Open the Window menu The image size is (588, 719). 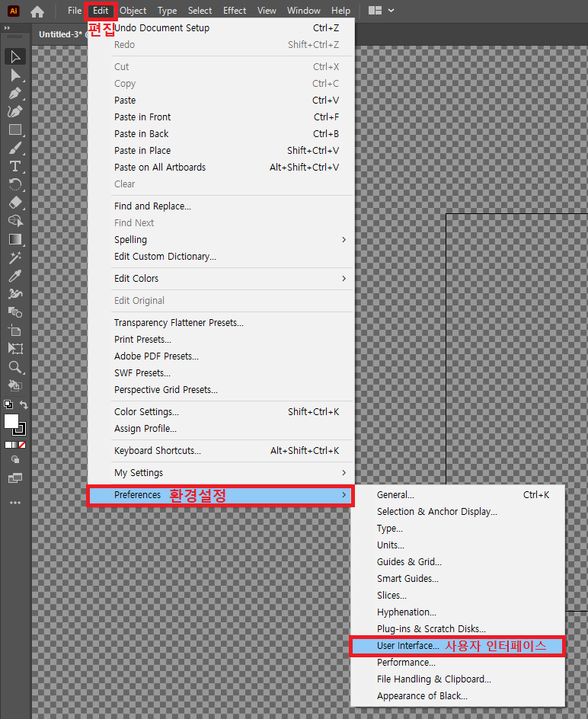coord(304,11)
